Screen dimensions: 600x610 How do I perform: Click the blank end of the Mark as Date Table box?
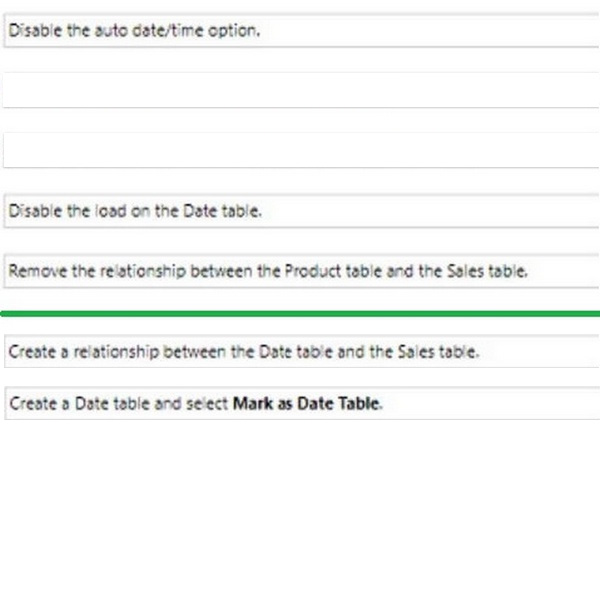coord(500,404)
